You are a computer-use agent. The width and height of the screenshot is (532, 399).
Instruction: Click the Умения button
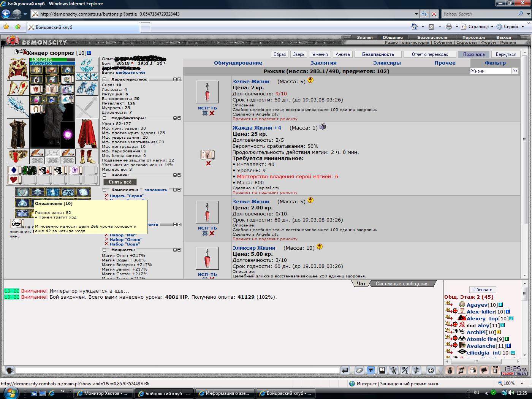click(x=320, y=54)
